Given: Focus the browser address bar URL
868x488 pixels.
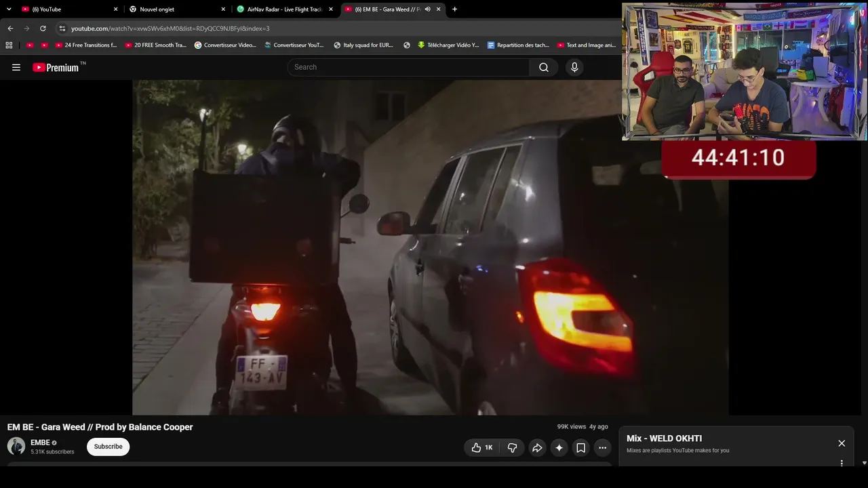Looking at the screenshot, I should (x=170, y=28).
